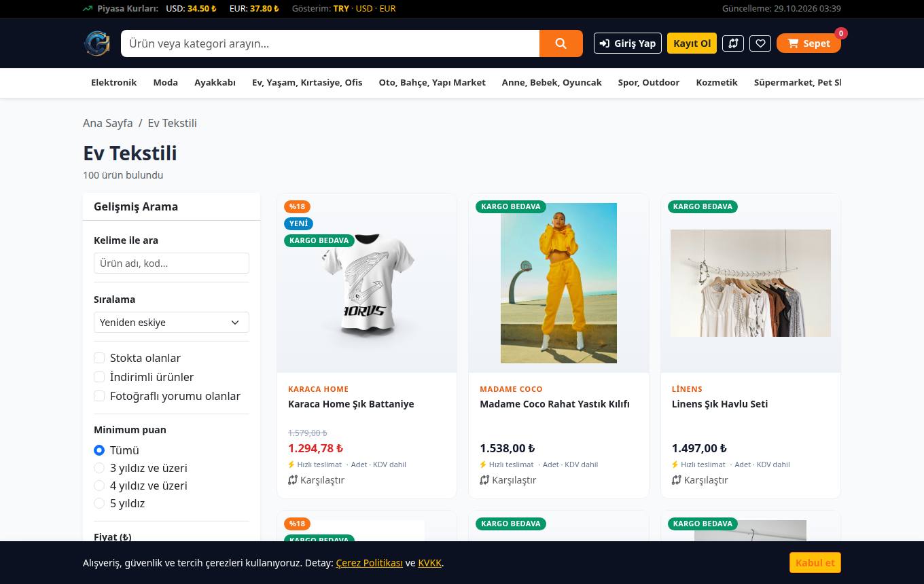Image resolution: width=924 pixels, height=584 pixels.
Task: Compare Karaca Home Şık Battaniye product
Action: (317, 480)
